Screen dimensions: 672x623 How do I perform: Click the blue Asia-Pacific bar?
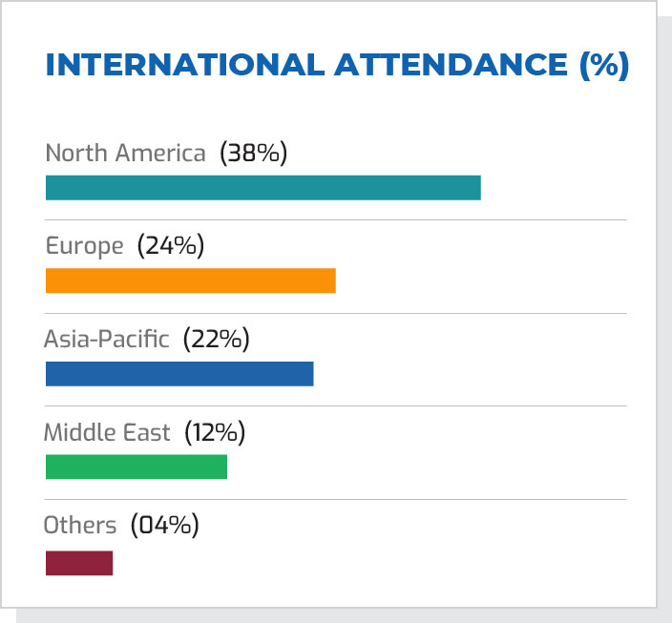[x=179, y=373]
